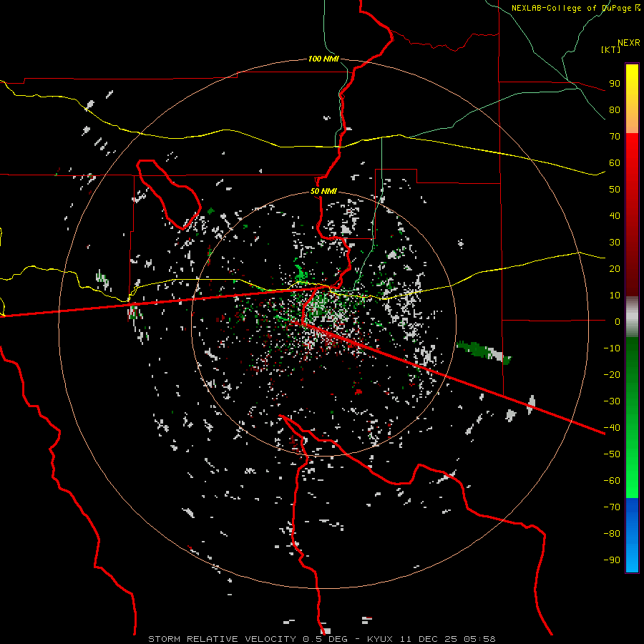Click the 50 value on the velocity scale
The width and height of the screenshot is (644, 644).
[615, 190]
